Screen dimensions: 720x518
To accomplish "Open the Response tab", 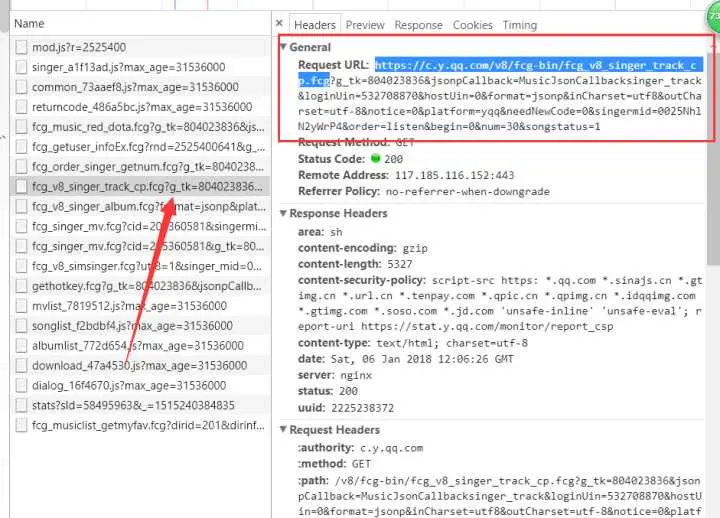I will (418, 25).
